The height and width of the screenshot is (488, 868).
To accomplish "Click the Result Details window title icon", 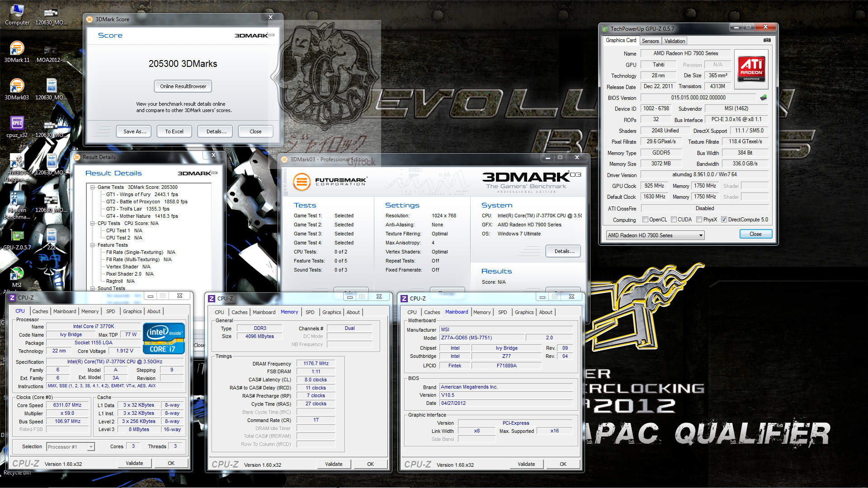I will tap(77, 157).
